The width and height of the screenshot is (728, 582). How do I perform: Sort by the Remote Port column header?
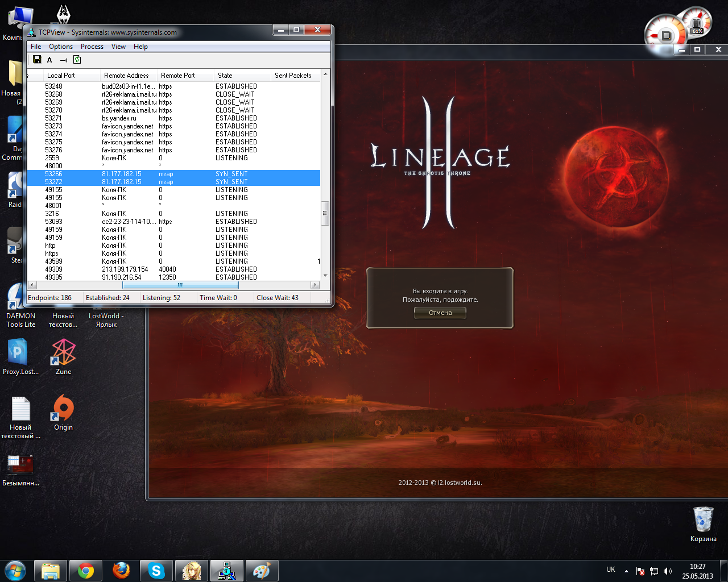coord(185,75)
